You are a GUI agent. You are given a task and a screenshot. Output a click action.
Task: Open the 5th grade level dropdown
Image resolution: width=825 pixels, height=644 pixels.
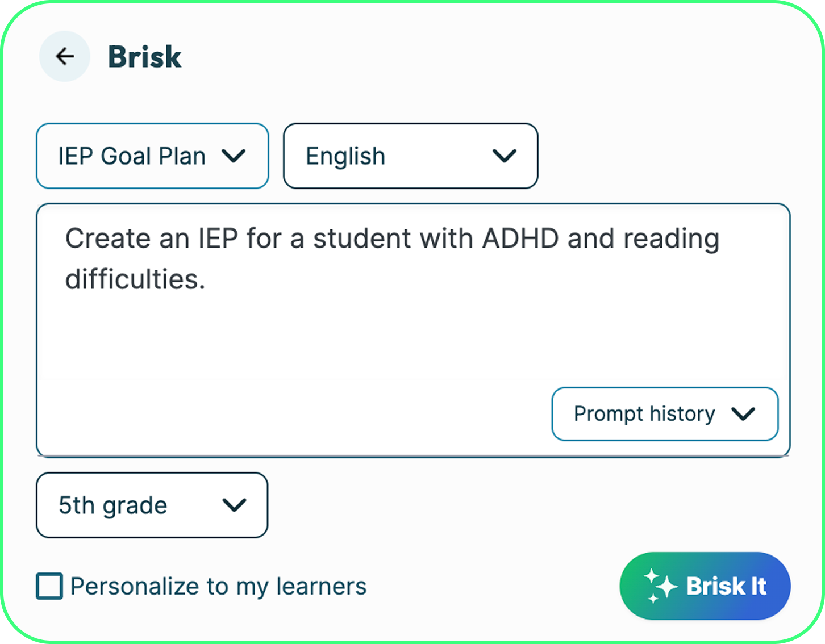click(113, 505)
